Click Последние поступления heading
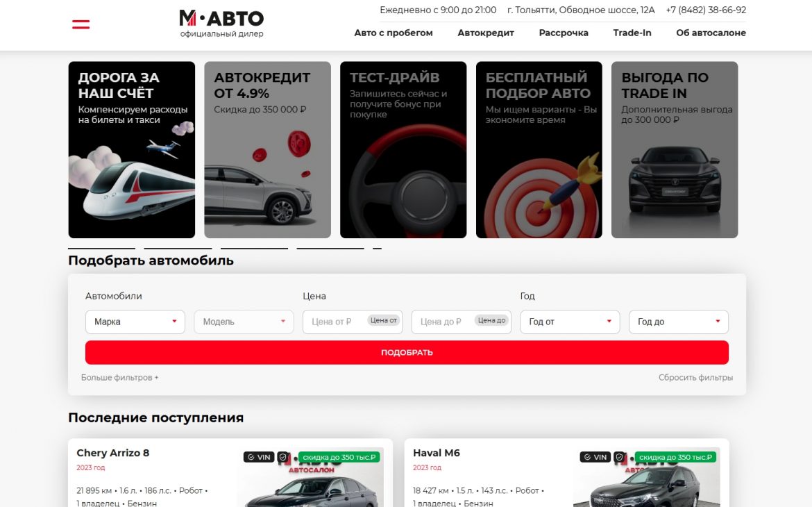Viewport: 812px width, 507px height. pos(156,417)
